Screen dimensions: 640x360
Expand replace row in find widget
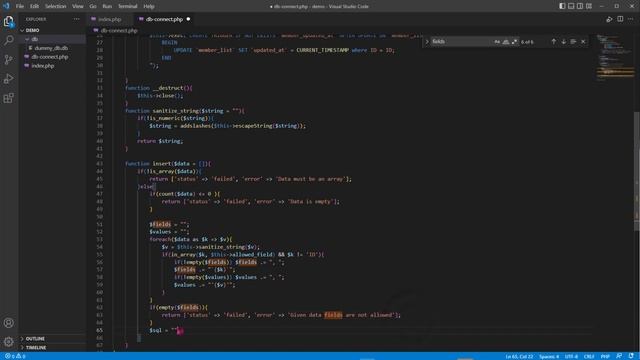coord(427,42)
